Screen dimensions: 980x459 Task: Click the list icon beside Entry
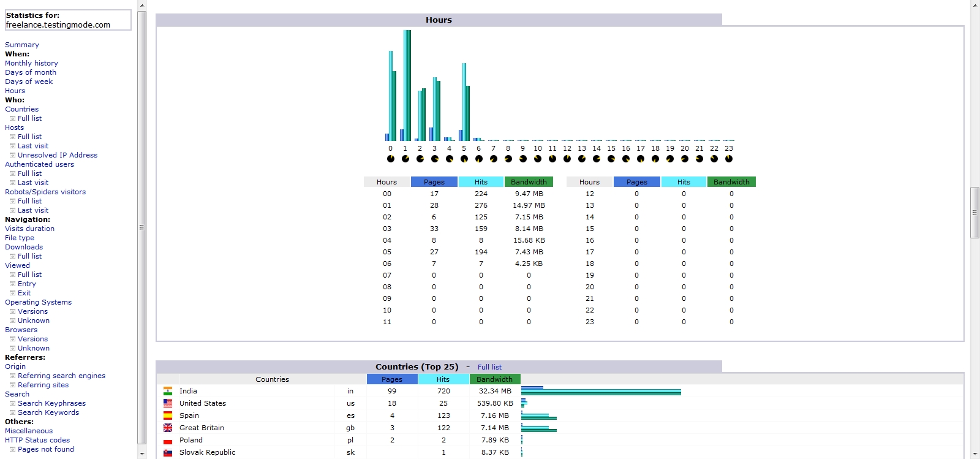point(12,284)
